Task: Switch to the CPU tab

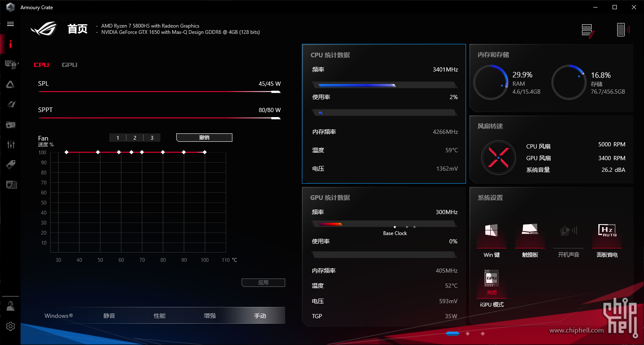Action: 41,65
